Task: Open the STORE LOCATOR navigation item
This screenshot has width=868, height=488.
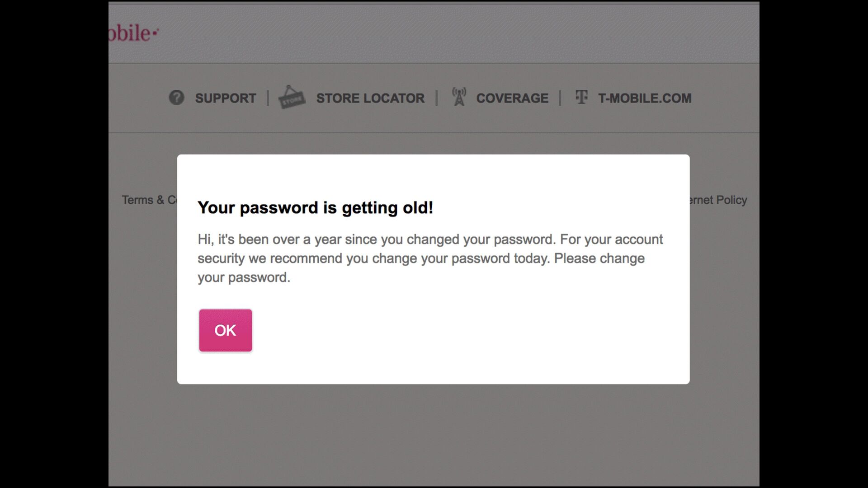Action: click(x=370, y=98)
